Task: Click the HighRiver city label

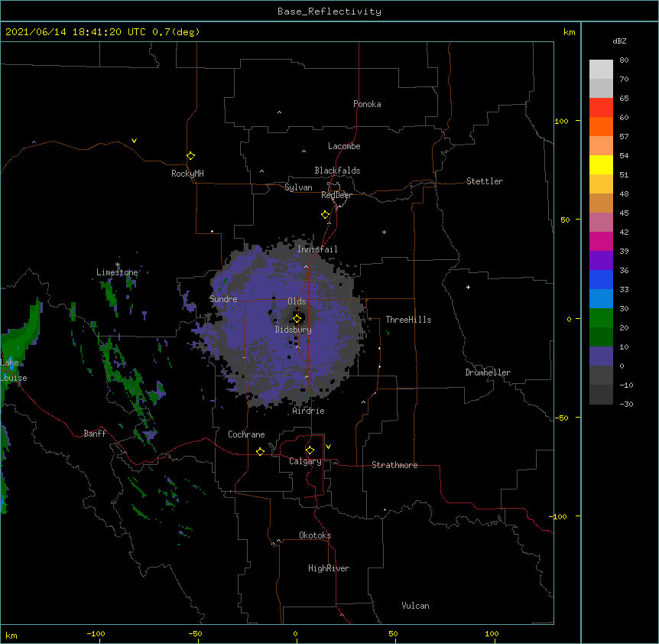Action: coord(329,568)
